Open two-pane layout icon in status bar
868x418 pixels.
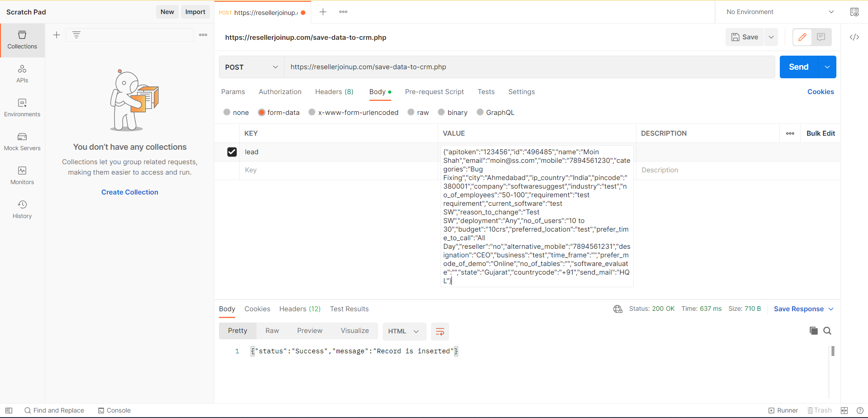pyautogui.click(x=844, y=410)
